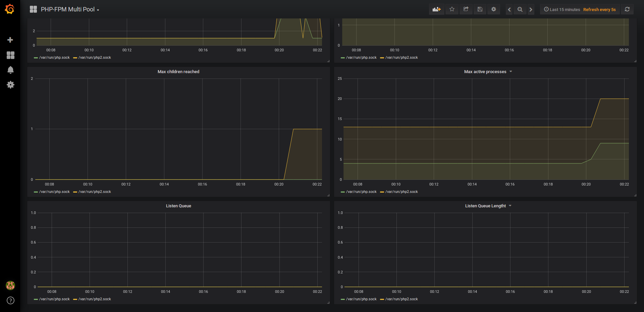Image resolution: width=644 pixels, height=312 pixels.
Task: Shift the time range forward
Action: pos(531,9)
